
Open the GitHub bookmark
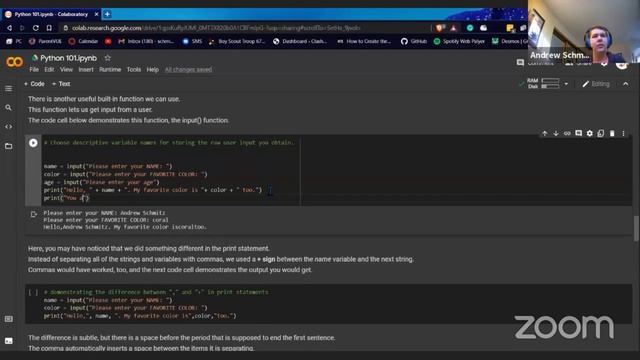pyautogui.click(x=414, y=41)
